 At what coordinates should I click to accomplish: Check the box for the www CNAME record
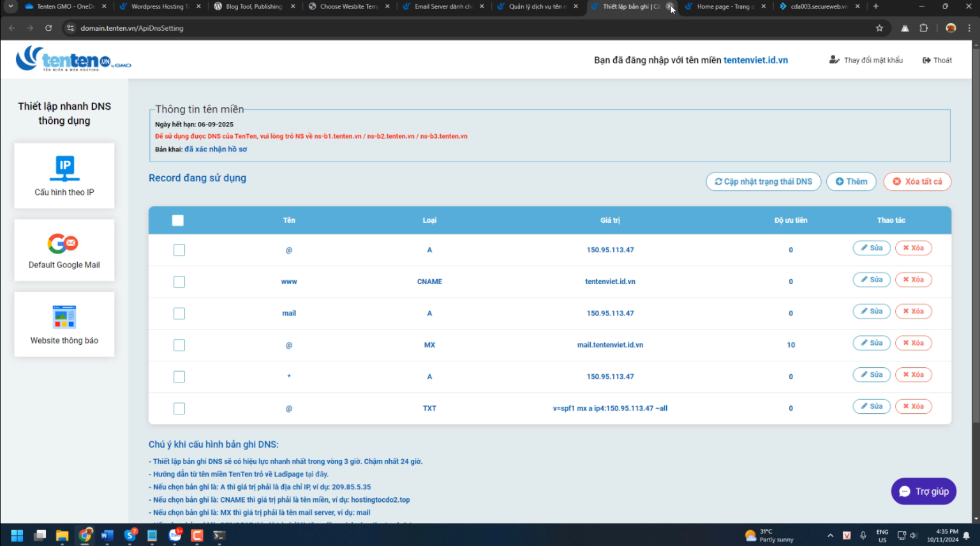click(179, 282)
